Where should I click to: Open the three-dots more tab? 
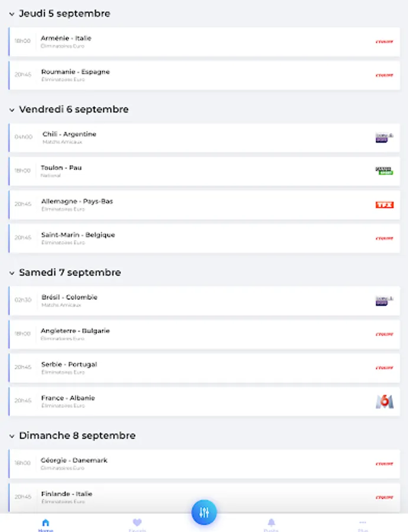(363, 524)
